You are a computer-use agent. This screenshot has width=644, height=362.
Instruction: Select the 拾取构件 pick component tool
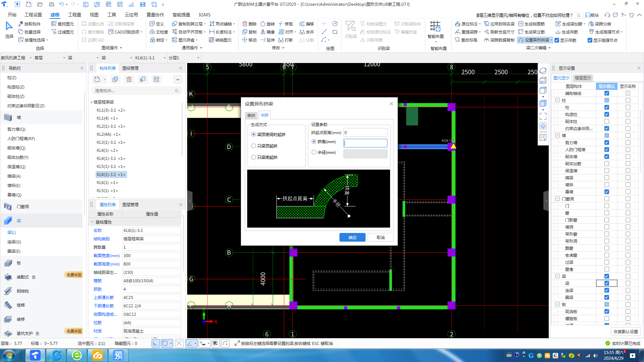tap(30, 24)
